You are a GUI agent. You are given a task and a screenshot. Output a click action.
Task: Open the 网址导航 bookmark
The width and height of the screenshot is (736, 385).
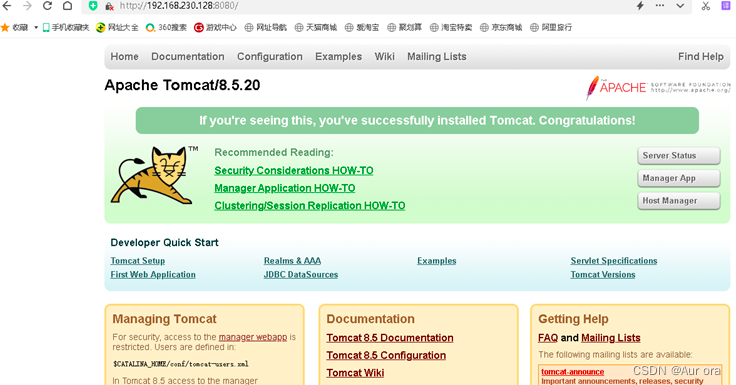(266, 27)
